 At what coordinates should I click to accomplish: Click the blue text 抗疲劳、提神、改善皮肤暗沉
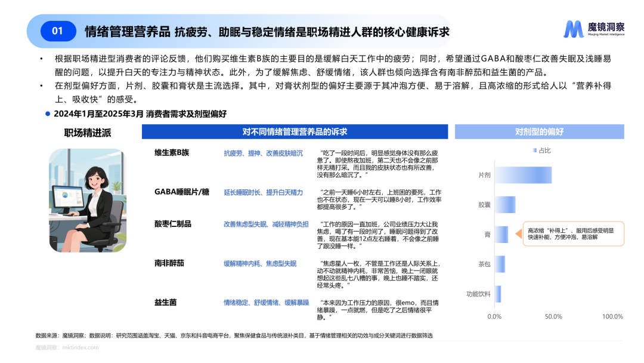[x=262, y=153]
